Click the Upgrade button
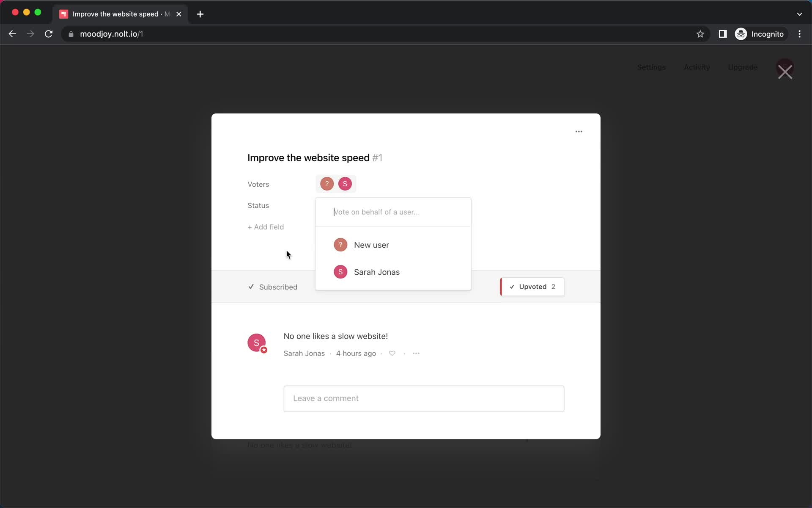 [x=743, y=67]
